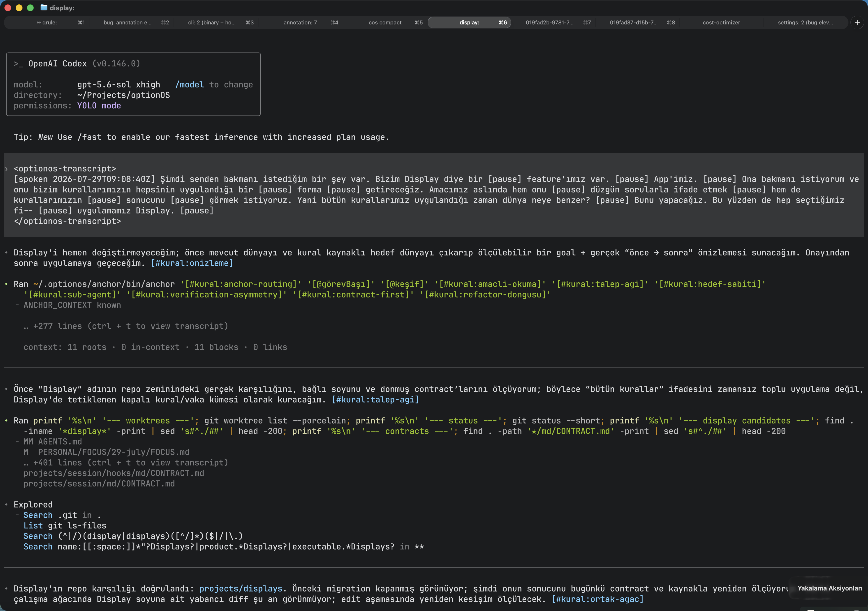Click the 'List git ls-files' entry
Screen dimensions: 868x611
click(x=65, y=526)
